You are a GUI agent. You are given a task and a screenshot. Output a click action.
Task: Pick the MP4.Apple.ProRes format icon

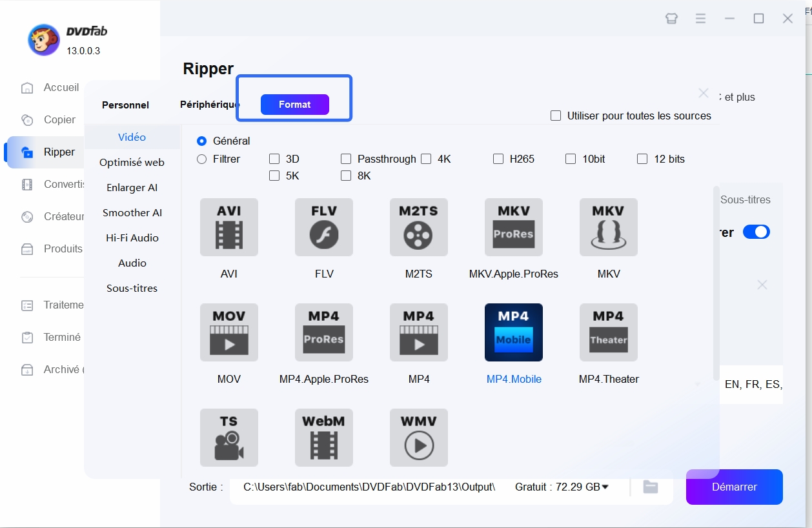click(x=324, y=332)
